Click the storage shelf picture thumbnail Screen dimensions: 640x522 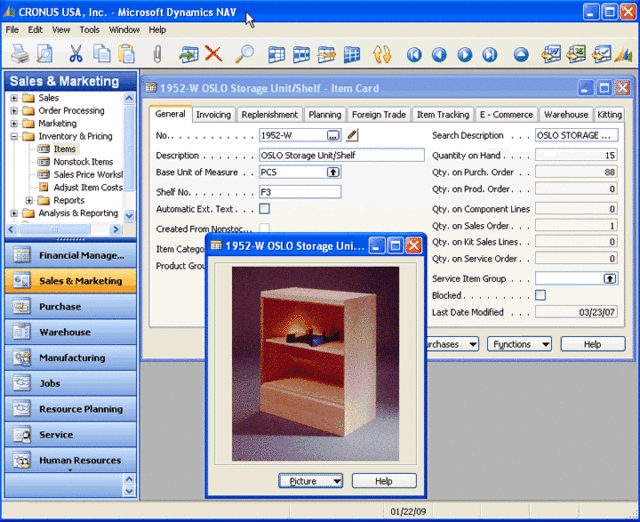[x=315, y=364]
